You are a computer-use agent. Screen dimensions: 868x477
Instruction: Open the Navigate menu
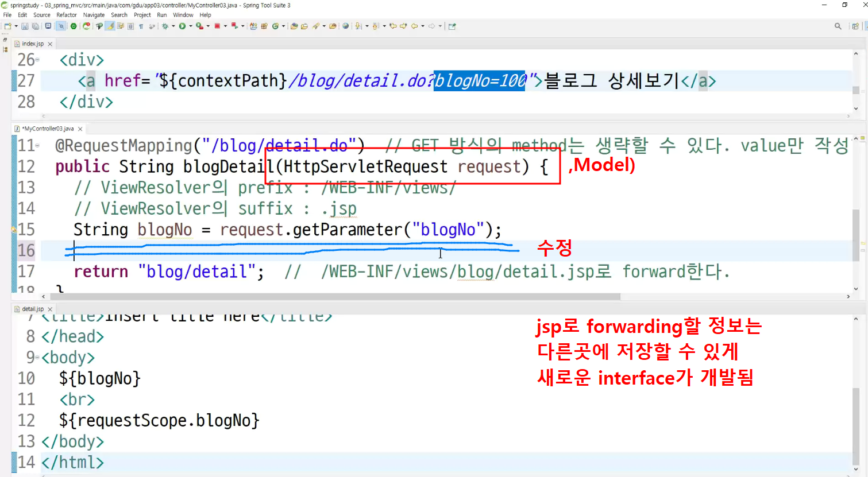pos(94,15)
